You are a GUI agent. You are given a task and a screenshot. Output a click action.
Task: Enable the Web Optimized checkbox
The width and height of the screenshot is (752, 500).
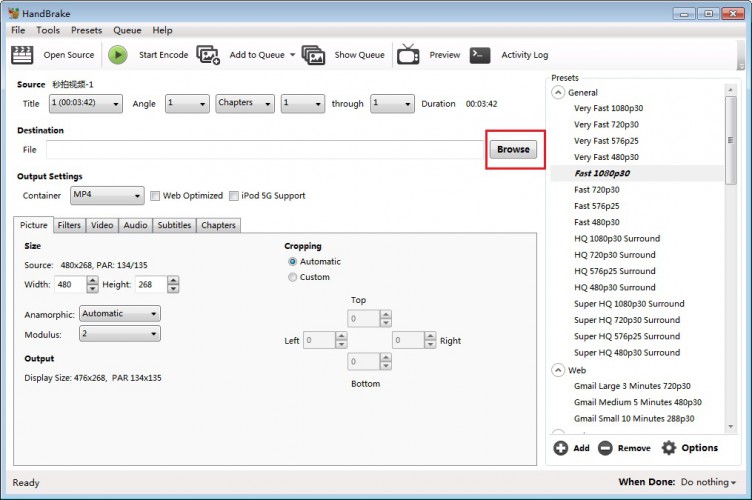pyautogui.click(x=155, y=196)
